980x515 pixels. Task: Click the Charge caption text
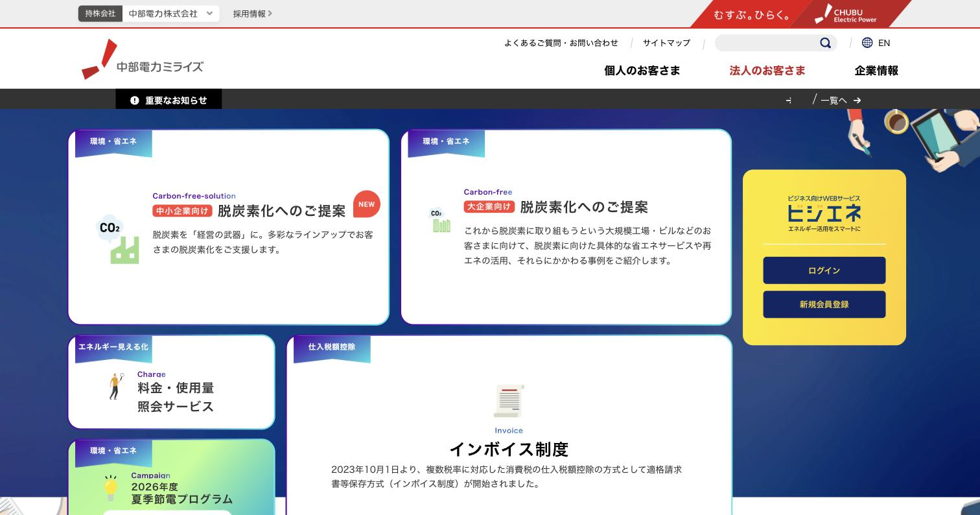point(151,374)
